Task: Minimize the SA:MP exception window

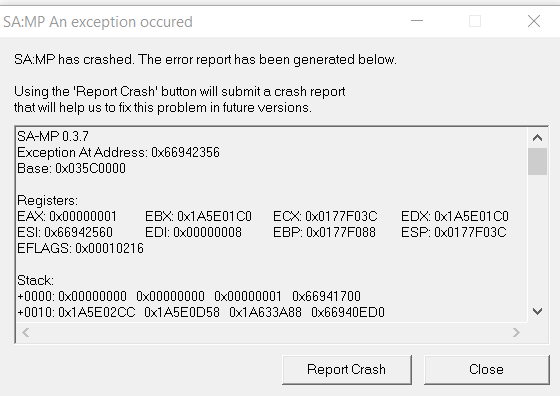Action: coord(417,21)
